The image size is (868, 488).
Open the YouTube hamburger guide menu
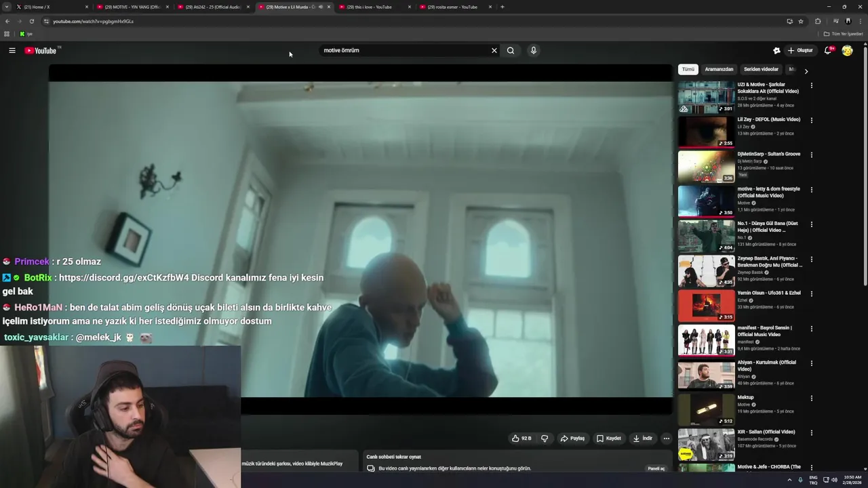point(12,50)
